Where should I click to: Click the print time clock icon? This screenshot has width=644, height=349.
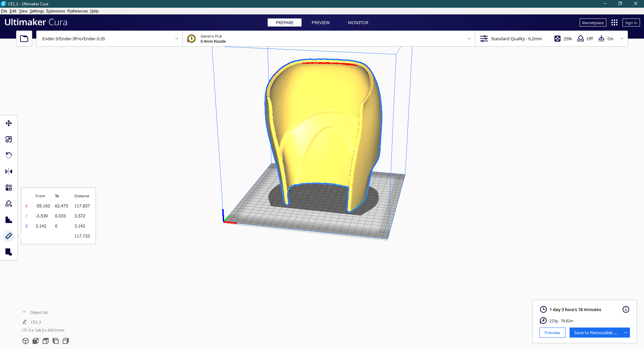pos(543,309)
